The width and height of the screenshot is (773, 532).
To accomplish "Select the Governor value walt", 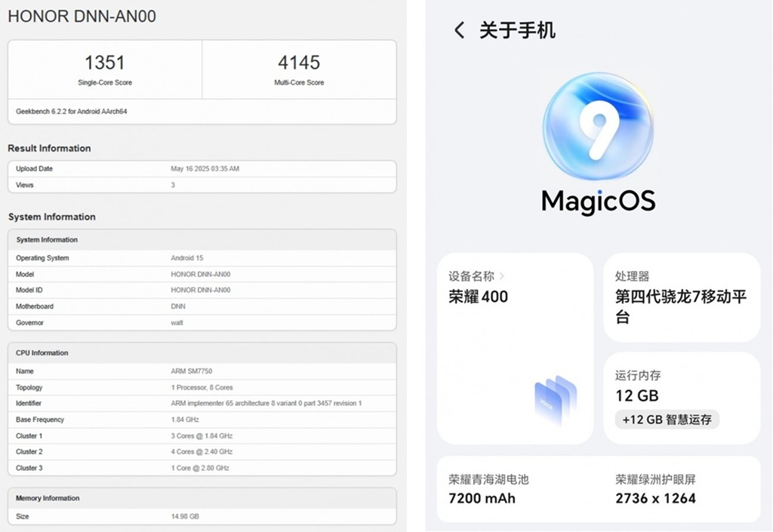I will (177, 323).
